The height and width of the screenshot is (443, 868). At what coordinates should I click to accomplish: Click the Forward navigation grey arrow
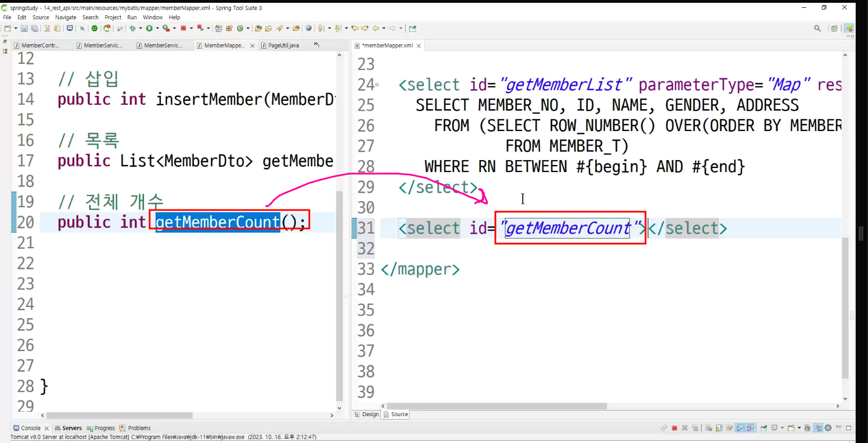point(393,28)
